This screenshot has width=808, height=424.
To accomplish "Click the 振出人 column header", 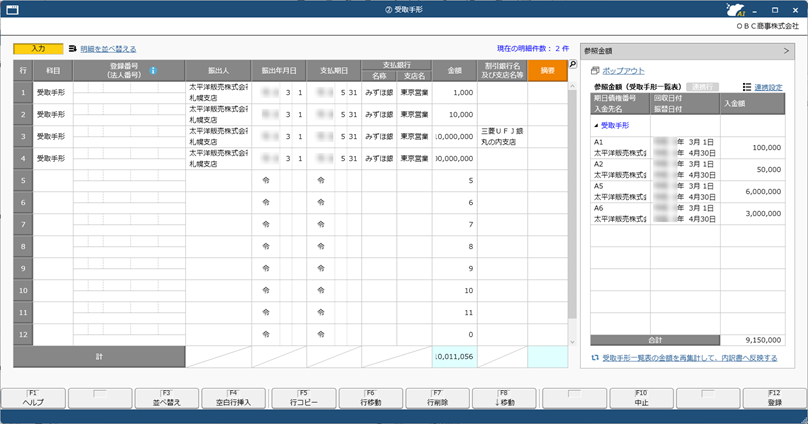I will tap(218, 71).
